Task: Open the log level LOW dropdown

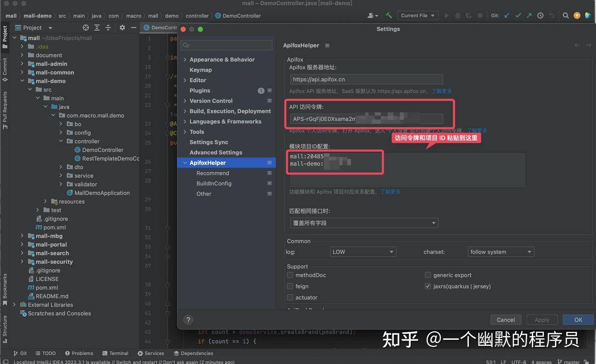Action: pyautogui.click(x=363, y=252)
